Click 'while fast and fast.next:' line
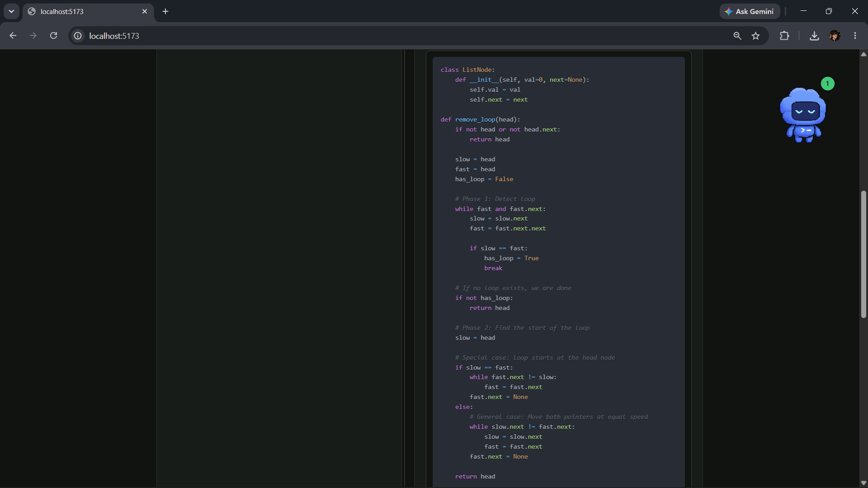Viewport: 868px width, 488px height. pyautogui.click(x=500, y=209)
